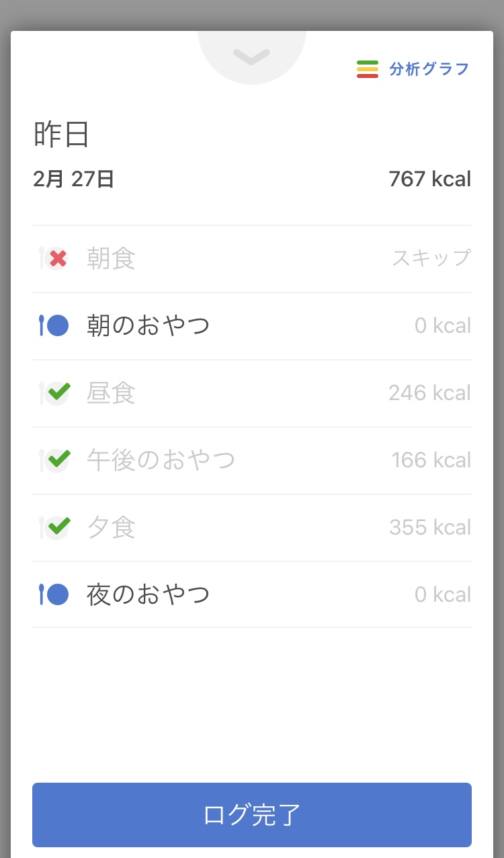Select the 朝のおやつ meal entry
The image size is (504, 858).
pos(148,326)
